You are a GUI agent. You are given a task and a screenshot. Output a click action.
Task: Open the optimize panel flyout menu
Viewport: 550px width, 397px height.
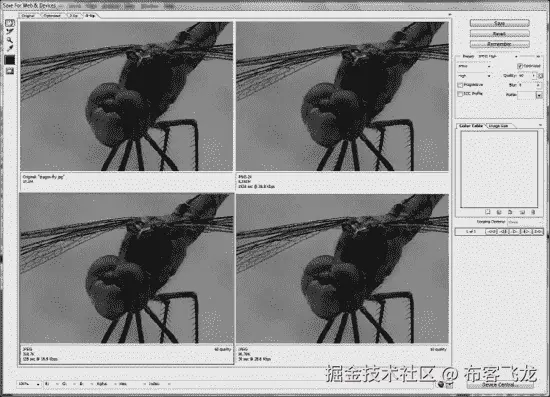[x=539, y=56]
